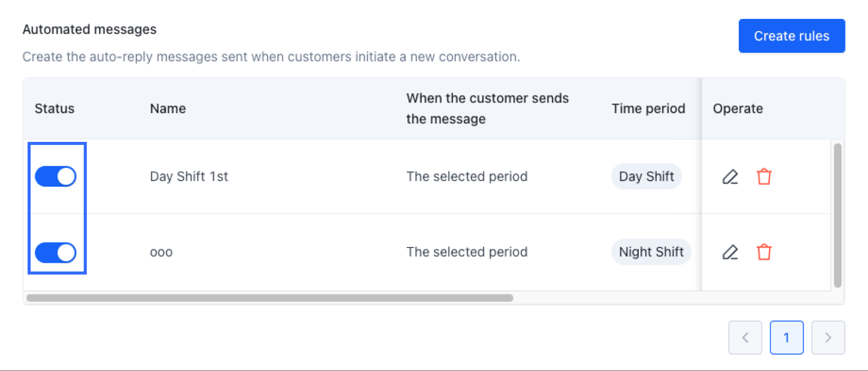
Task: Click the Day Shift time period tag
Action: pos(646,177)
